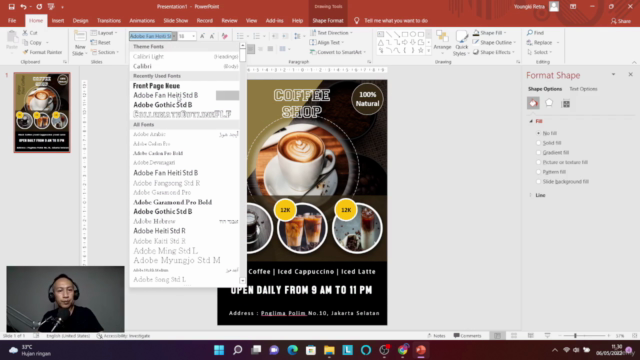The width and height of the screenshot is (640, 360).
Task: Click font name input field
Action: click(151, 36)
